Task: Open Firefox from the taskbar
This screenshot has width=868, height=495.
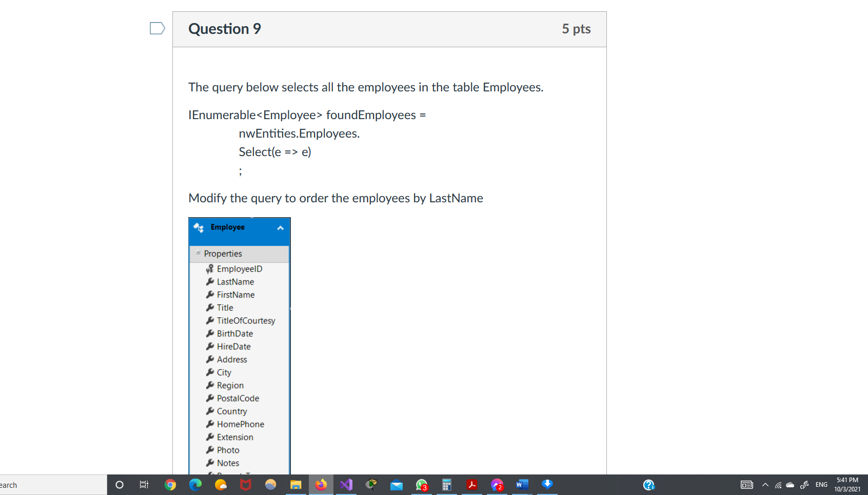Action: pyautogui.click(x=321, y=485)
